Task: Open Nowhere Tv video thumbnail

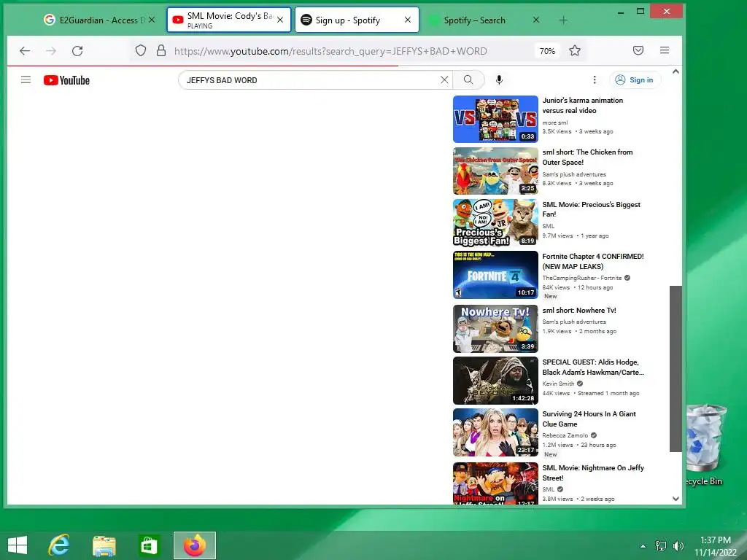Action: [x=495, y=329]
